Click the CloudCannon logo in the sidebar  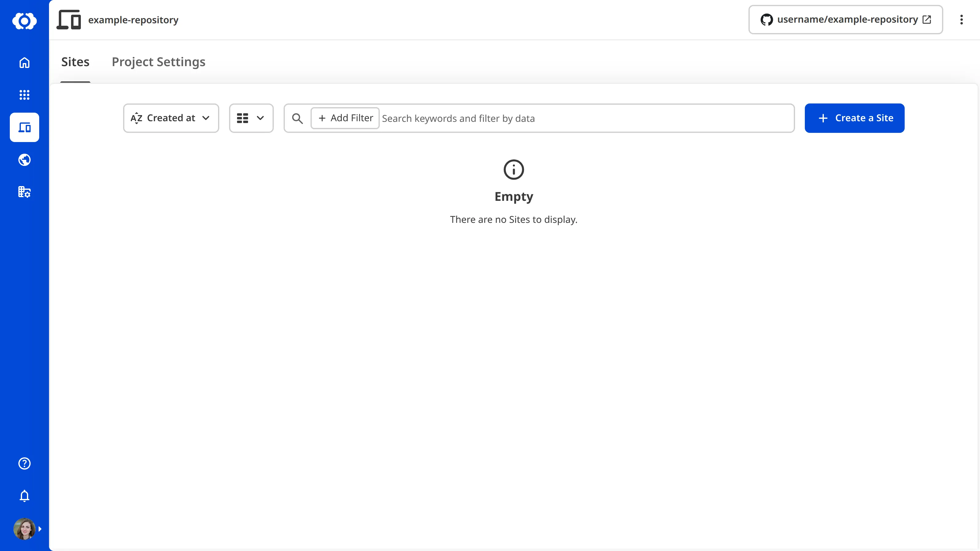(24, 21)
